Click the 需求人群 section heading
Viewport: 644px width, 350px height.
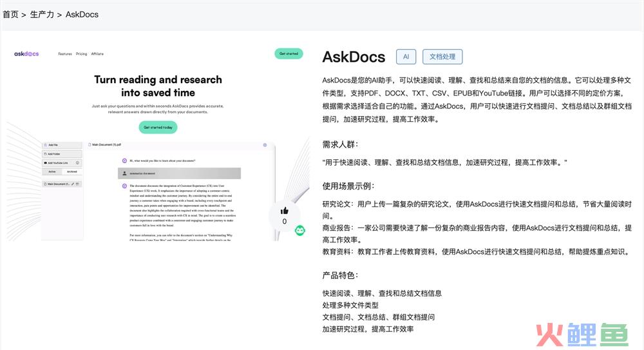point(340,144)
